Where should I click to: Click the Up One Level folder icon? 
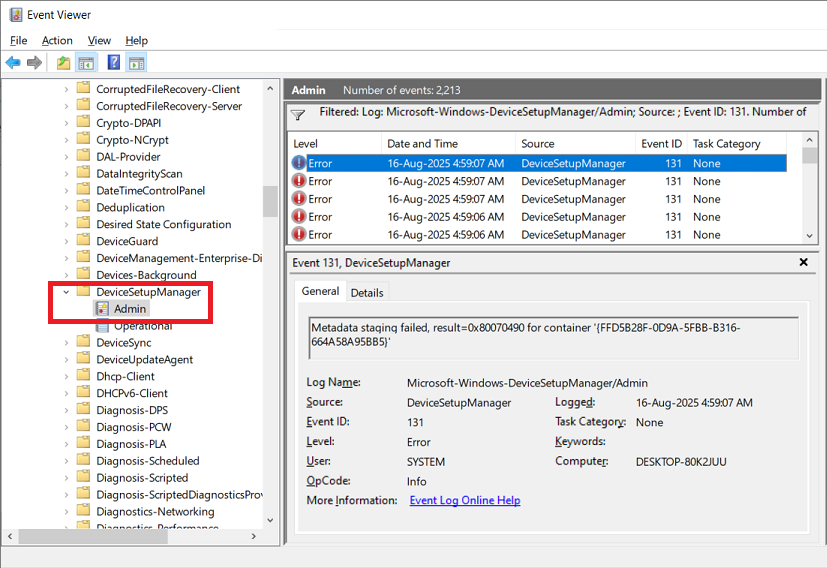pos(64,63)
